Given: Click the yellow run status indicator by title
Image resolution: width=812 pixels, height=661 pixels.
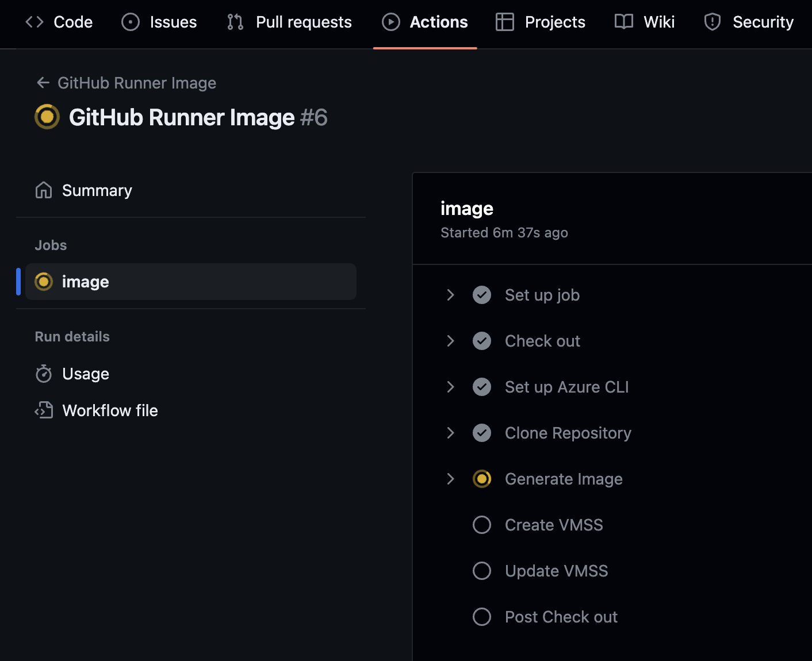Looking at the screenshot, I should [x=47, y=117].
